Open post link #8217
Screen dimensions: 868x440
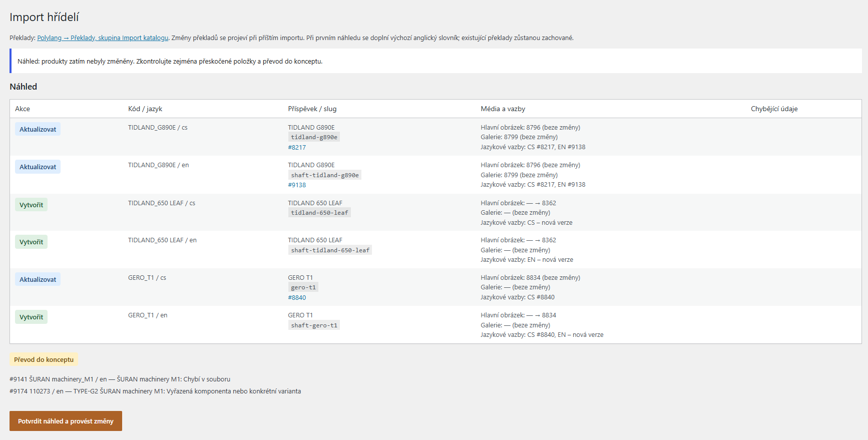(297, 147)
